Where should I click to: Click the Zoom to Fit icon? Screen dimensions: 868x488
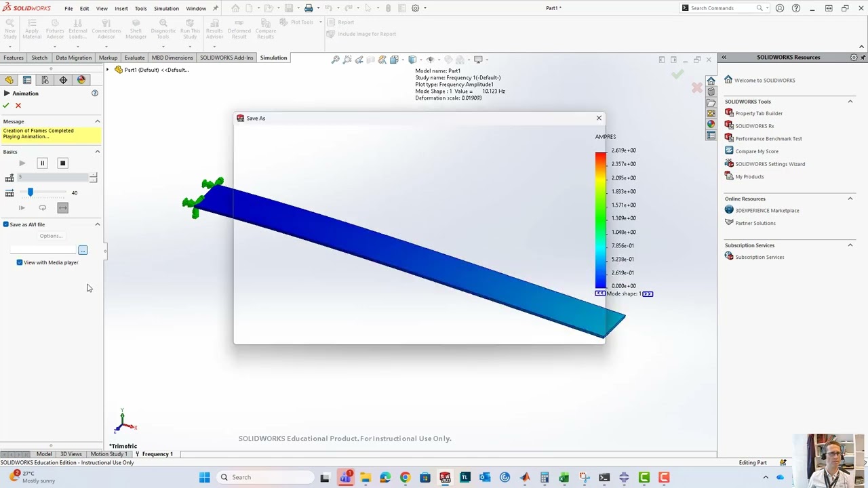335,60
